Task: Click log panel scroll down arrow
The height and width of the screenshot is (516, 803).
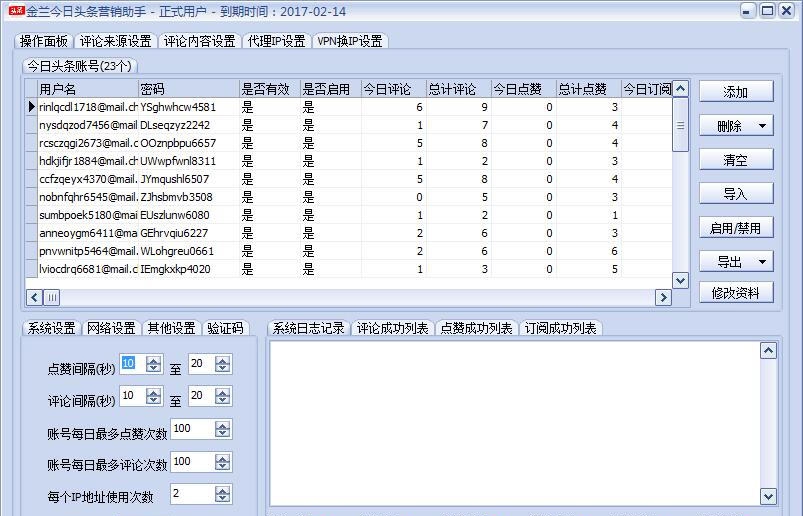Action: tap(768, 496)
